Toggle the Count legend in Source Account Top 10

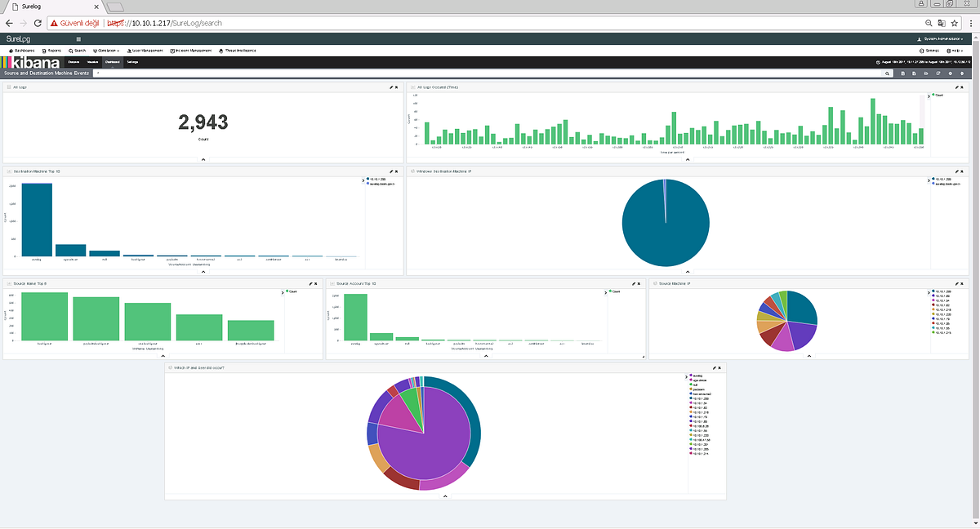point(616,291)
